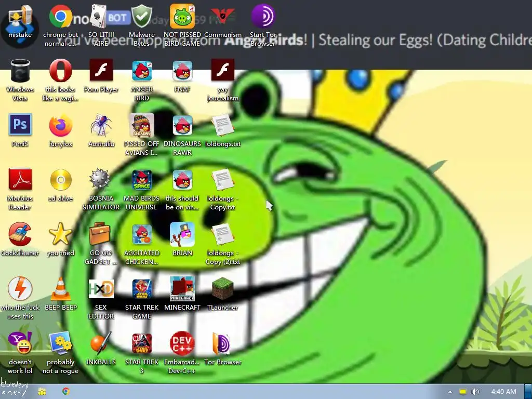This screenshot has width=532, height=399.
Task: Click the yellow tray notification icon
Action: click(x=462, y=392)
